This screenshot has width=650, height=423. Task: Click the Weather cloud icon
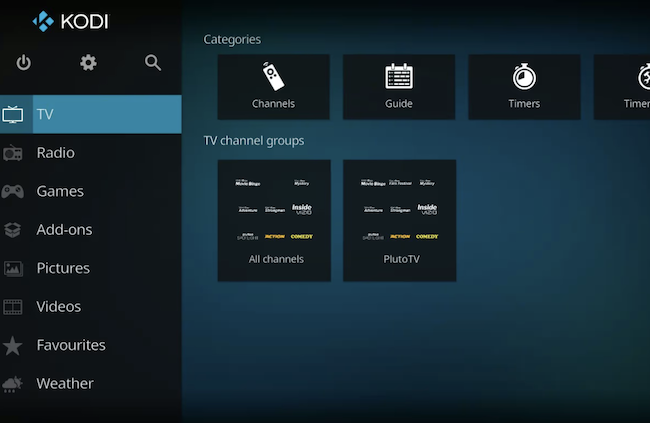pyautogui.click(x=13, y=384)
